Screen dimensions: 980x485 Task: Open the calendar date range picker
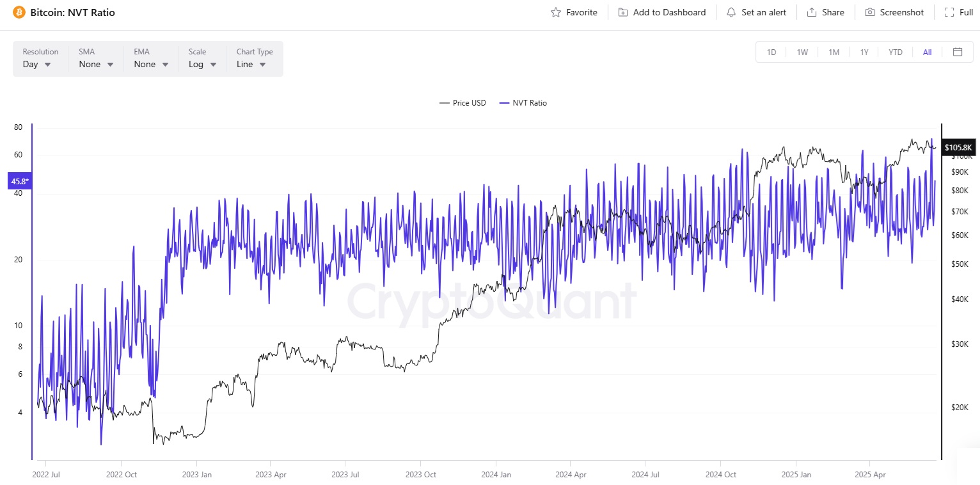coord(958,52)
